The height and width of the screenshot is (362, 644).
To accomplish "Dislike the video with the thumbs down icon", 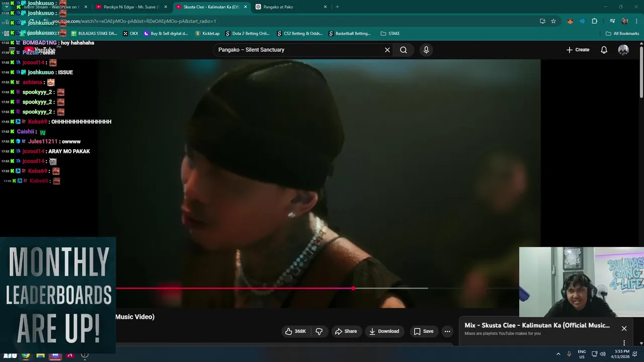I will click(319, 331).
